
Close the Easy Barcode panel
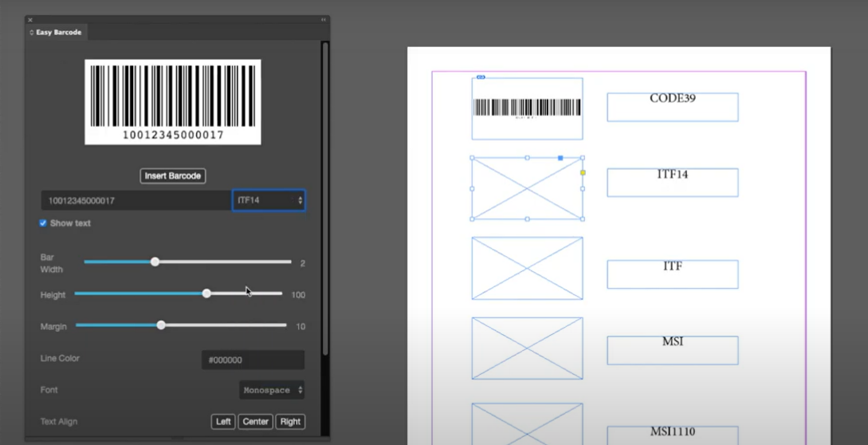tap(30, 20)
